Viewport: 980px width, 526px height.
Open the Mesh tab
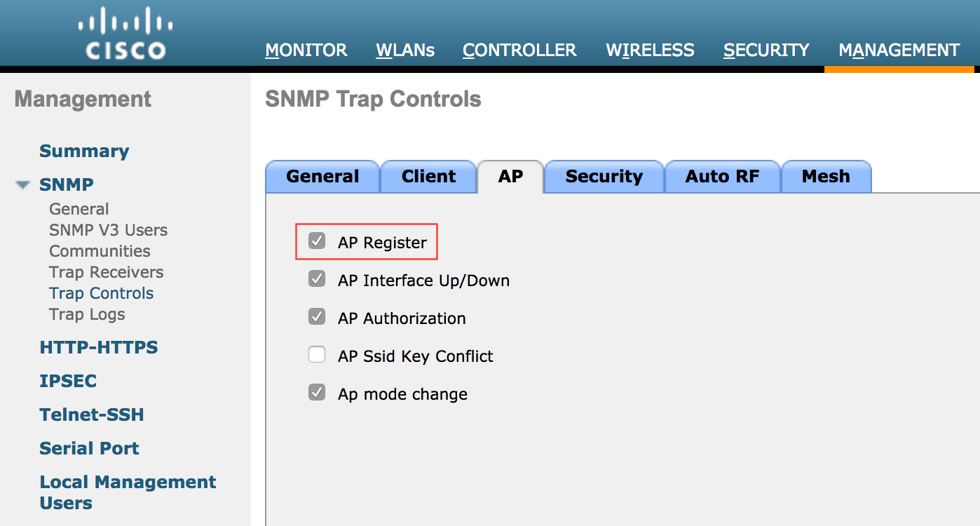pyautogui.click(x=826, y=177)
